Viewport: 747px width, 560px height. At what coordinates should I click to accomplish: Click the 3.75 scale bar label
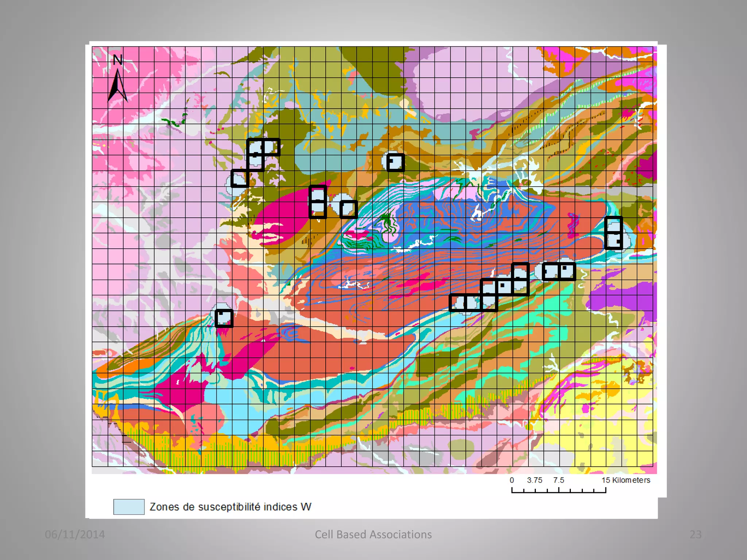(x=534, y=480)
